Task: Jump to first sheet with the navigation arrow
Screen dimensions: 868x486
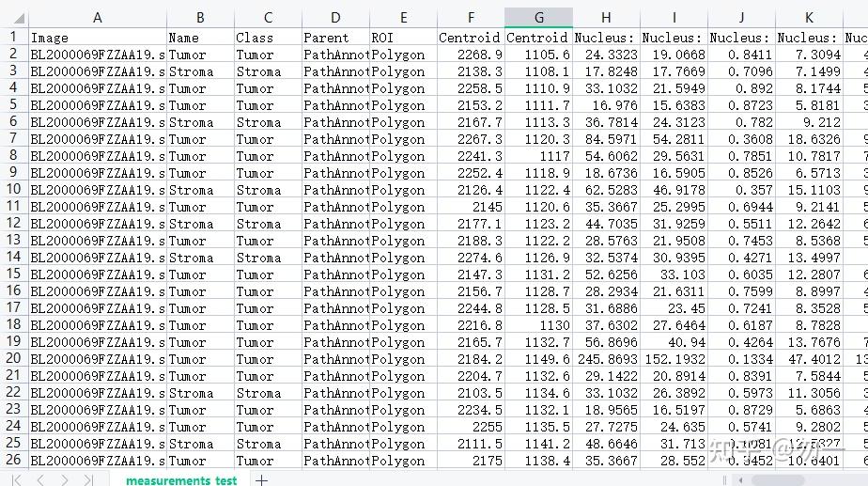Action: click(17, 479)
